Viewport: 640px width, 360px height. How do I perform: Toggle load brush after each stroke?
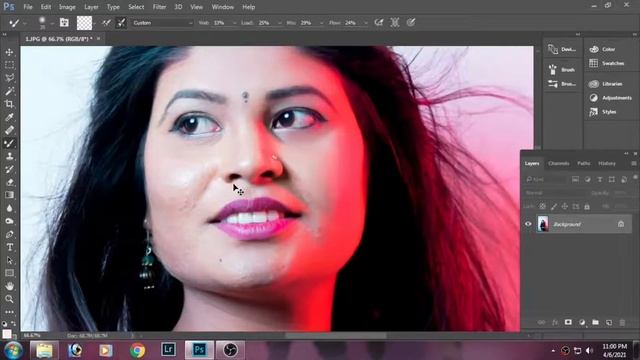click(x=107, y=23)
